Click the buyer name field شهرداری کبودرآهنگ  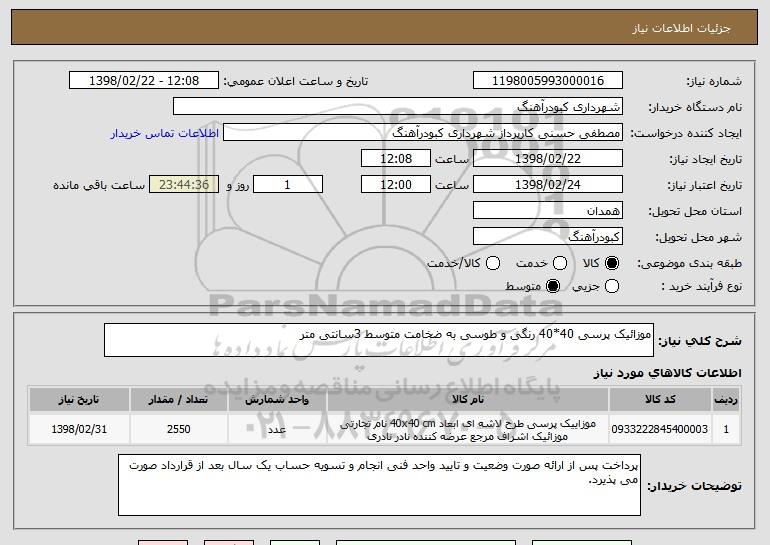[x=398, y=107]
